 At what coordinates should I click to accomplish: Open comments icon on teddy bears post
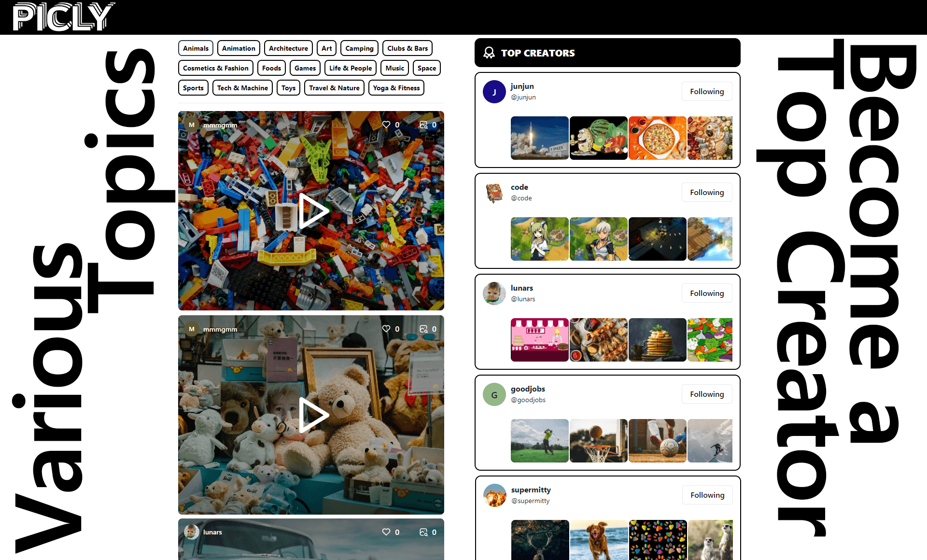423,329
